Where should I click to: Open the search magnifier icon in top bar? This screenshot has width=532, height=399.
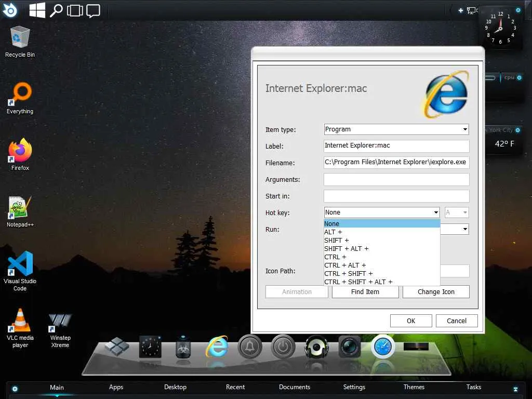coord(56,10)
